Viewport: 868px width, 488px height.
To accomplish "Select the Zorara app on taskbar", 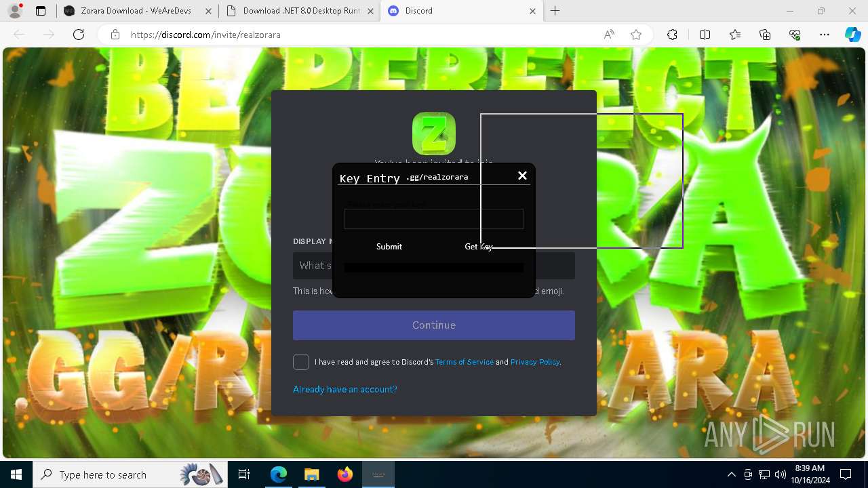I will [378, 474].
